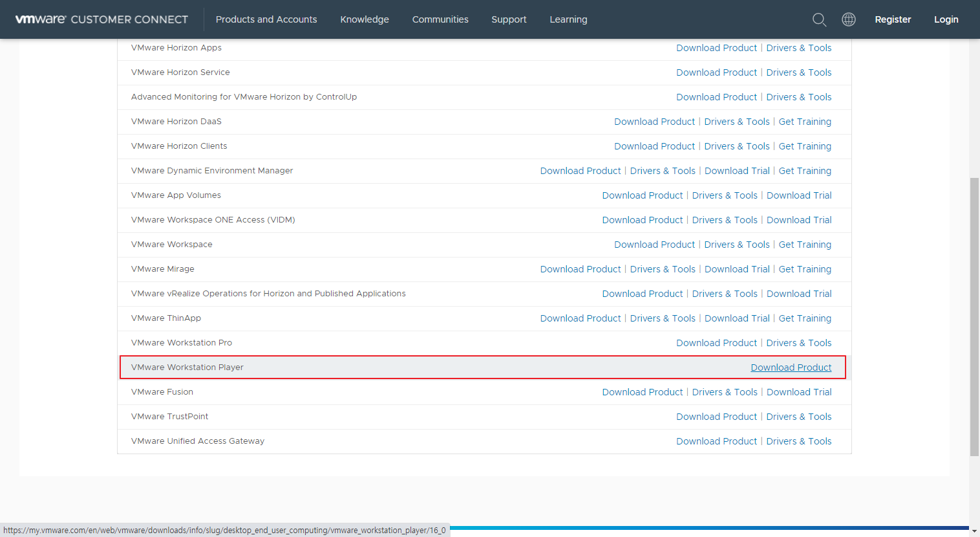
Task: Click the globe language icon
Action: [x=849, y=19]
